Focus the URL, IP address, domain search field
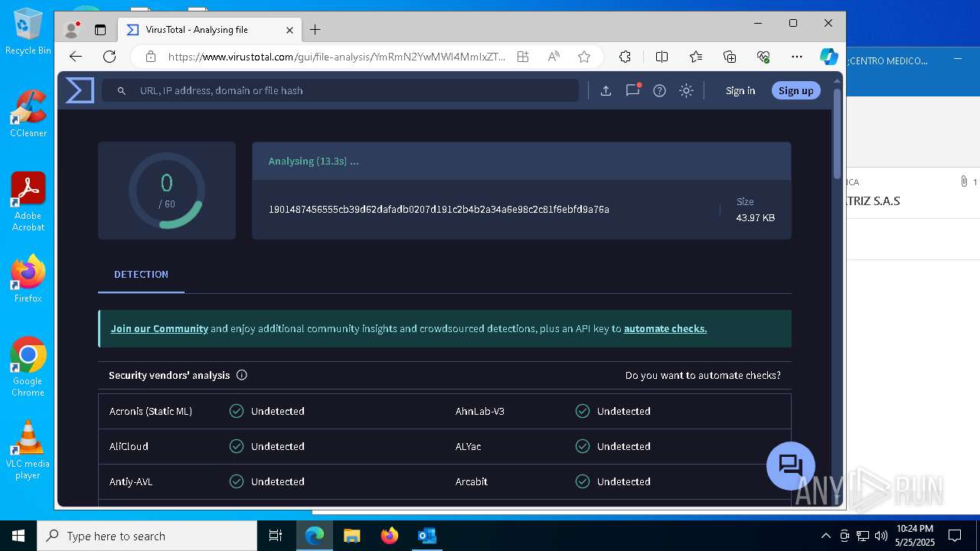This screenshot has height=551, width=980. click(x=341, y=90)
